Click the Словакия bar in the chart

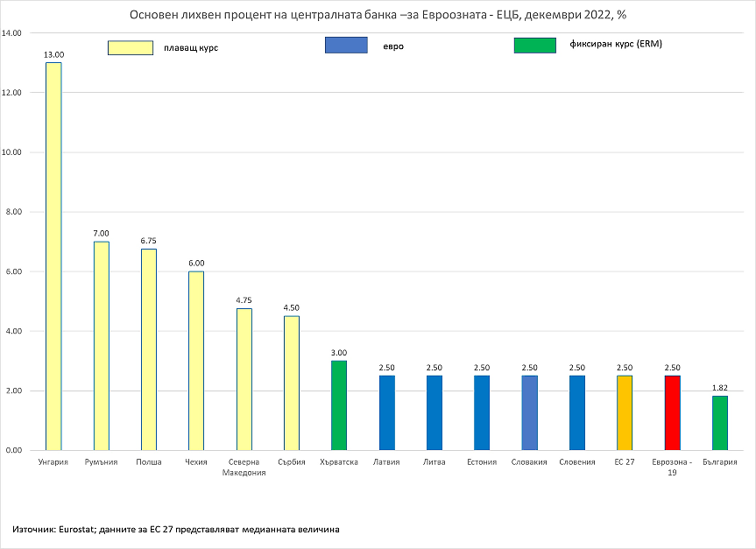(529, 412)
